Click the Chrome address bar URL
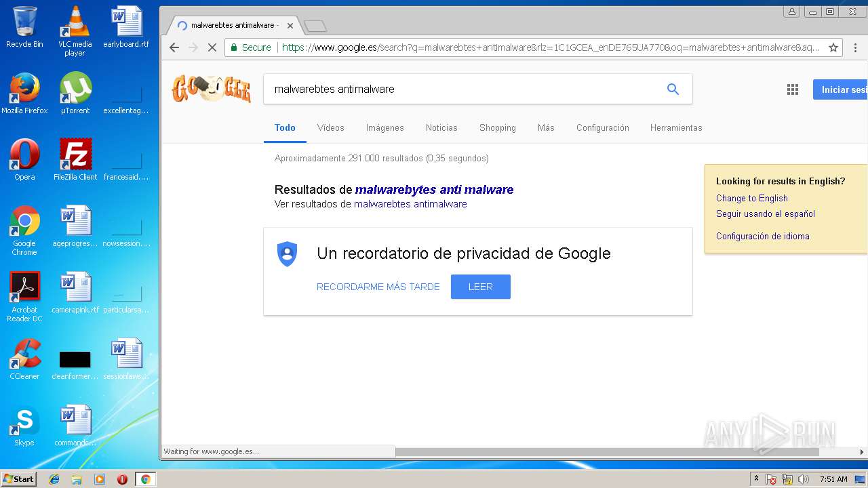This screenshot has width=868, height=488. pyautogui.click(x=549, y=47)
